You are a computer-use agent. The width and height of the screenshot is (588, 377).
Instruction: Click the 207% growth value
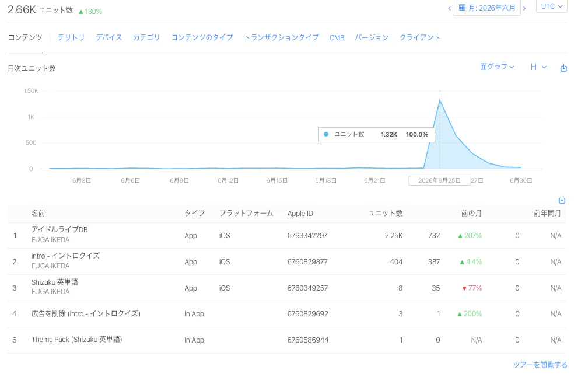coord(470,236)
